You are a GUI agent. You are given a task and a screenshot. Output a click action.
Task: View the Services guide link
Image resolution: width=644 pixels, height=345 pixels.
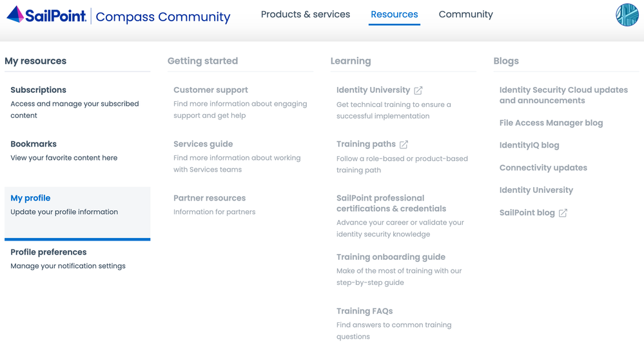point(203,144)
